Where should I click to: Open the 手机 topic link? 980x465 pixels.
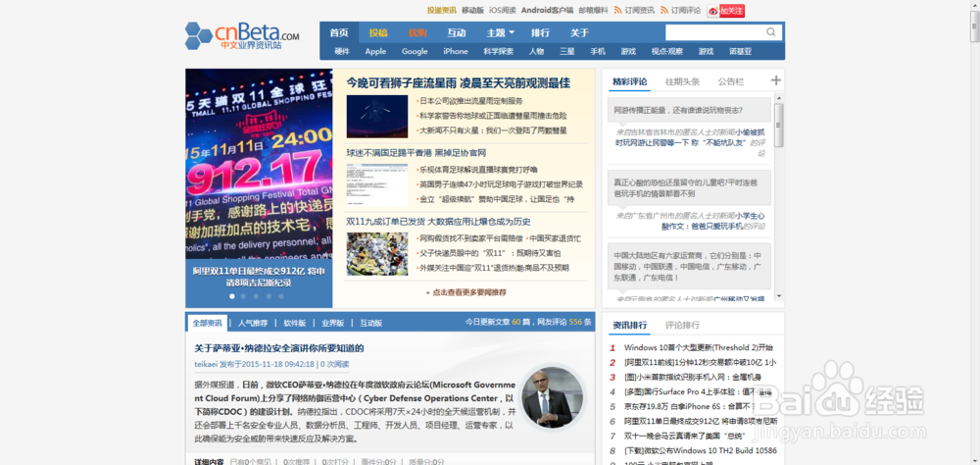[x=598, y=51]
